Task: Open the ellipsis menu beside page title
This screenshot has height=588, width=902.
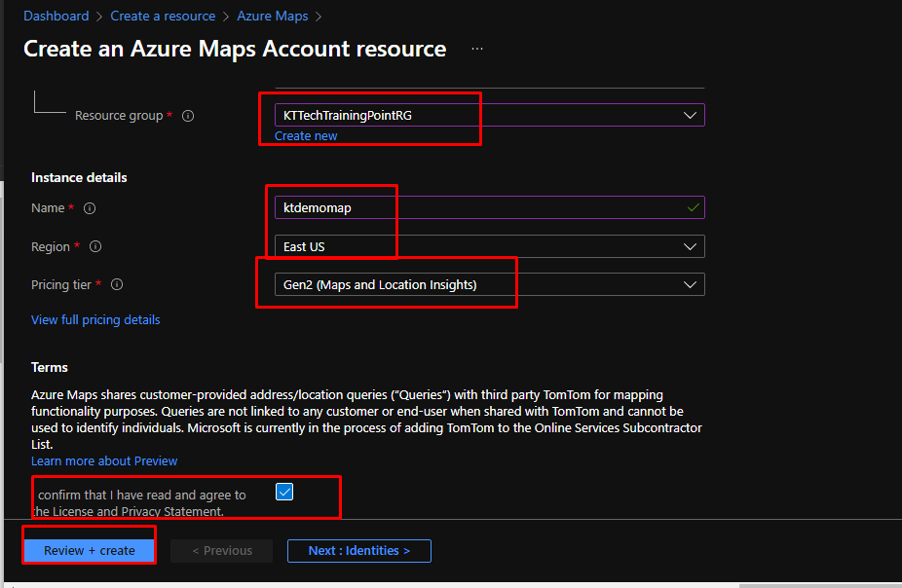Action: tap(477, 49)
